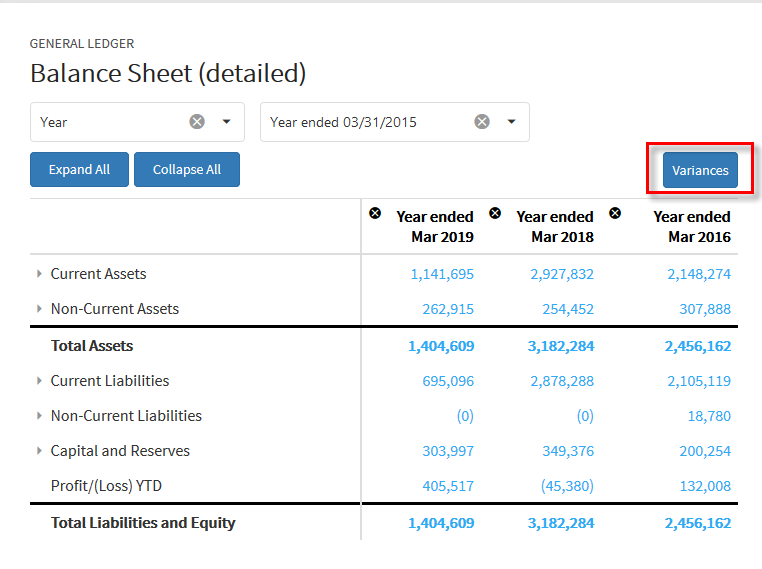
Task: Open Total Liabilities and Equity 2018 value
Action: point(561,523)
